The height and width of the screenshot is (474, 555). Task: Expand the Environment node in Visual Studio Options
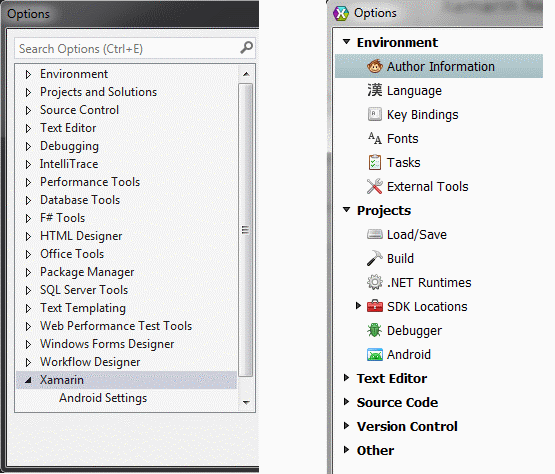click(x=28, y=74)
